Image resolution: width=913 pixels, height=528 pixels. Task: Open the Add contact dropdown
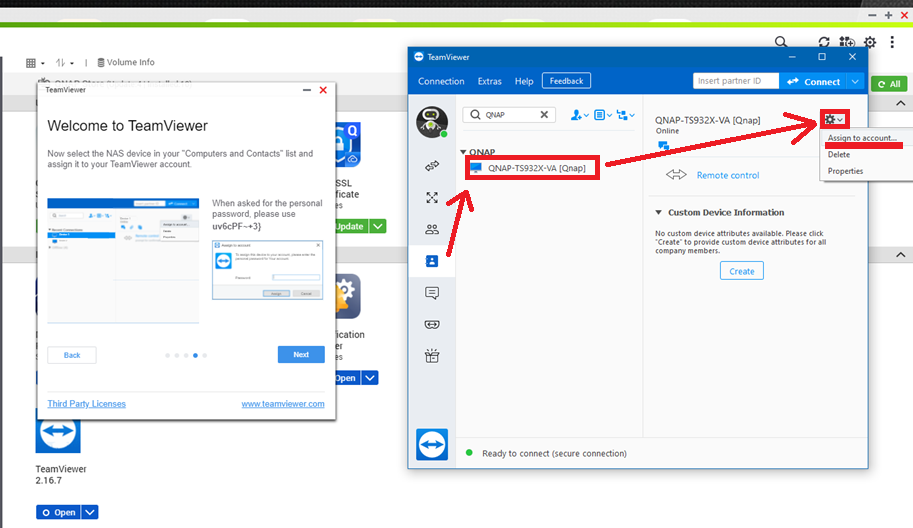[x=580, y=115]
